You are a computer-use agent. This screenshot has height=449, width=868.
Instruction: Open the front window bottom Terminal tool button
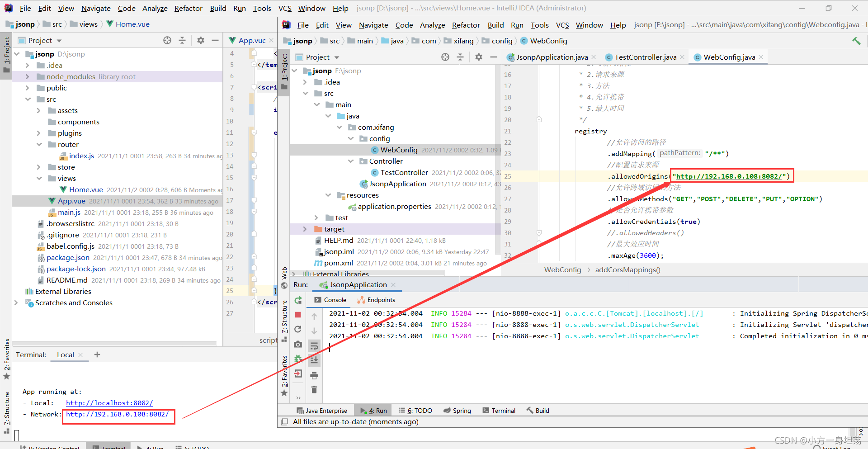499,411
